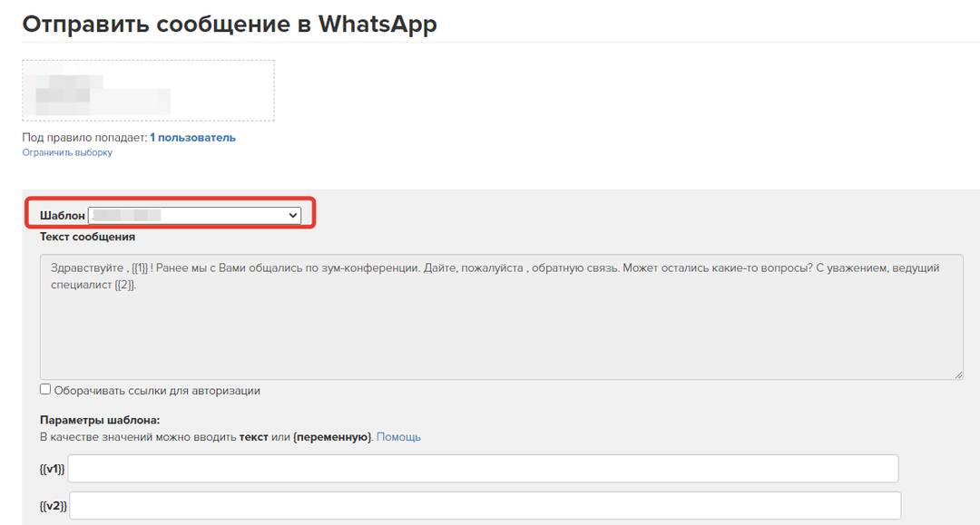The image size is (980, 525).
Task: Select the dashed rule condition box
Action: [x=148, y=91]
